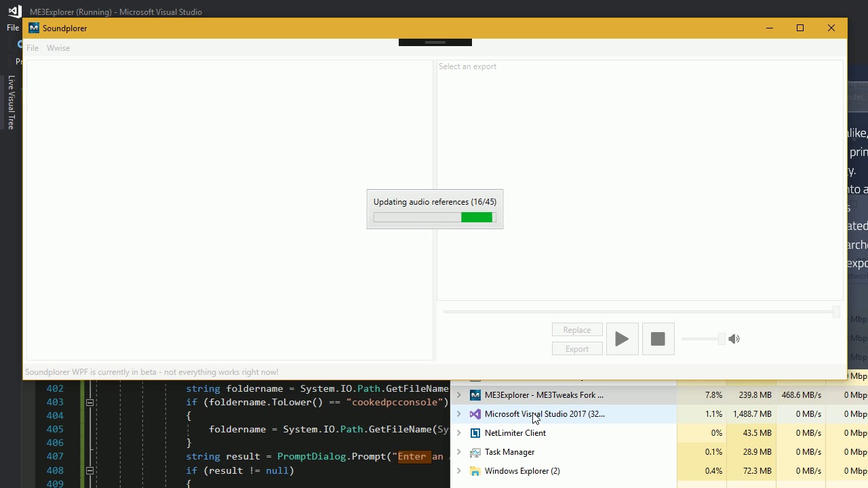Viewport: 868px width, 488px height.
Task: Open the Live Visual Tree side tab
Action: (12, 102)
